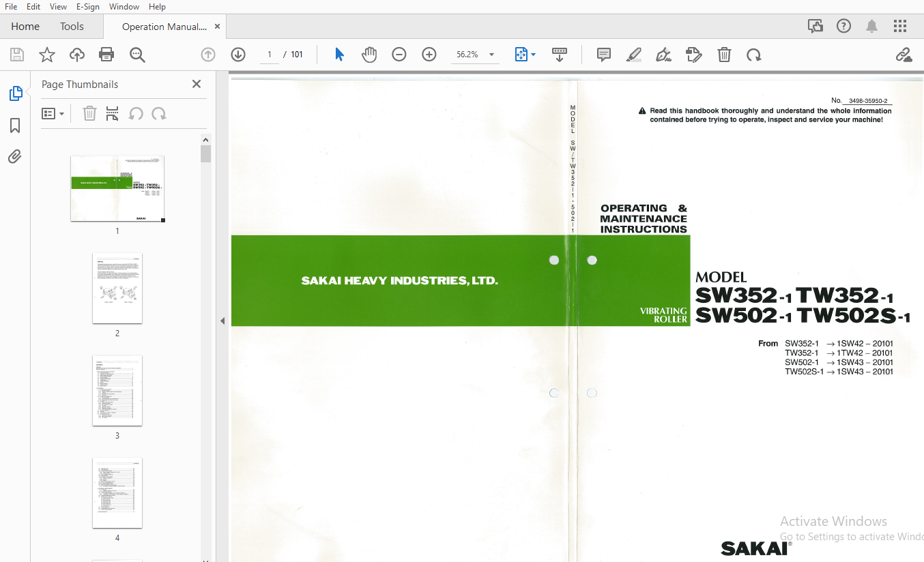Screen dimensions: 924x562
Task: Select page 4 thumbnail
Action: click(117, 493)
